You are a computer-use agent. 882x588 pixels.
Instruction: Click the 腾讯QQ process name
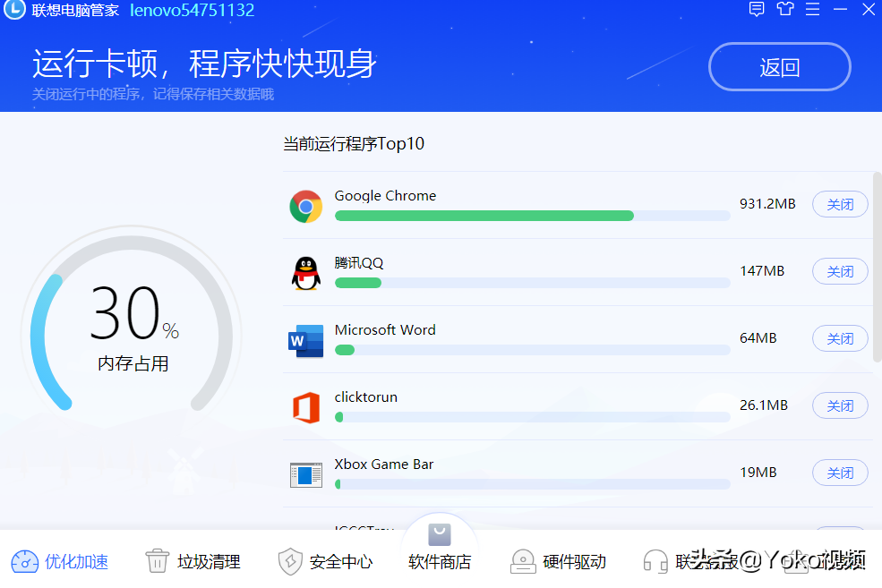pyautogui.click(x=359, y=262)
